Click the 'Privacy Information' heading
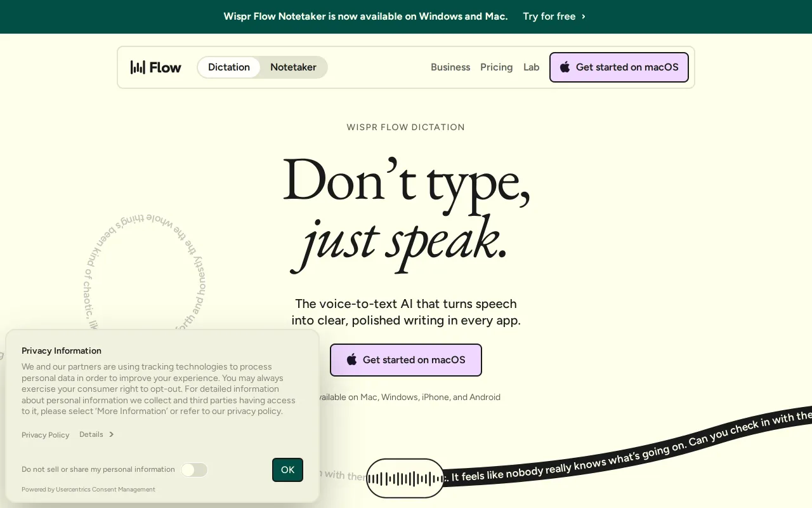 pyautogui.click(x=62, y=351)
